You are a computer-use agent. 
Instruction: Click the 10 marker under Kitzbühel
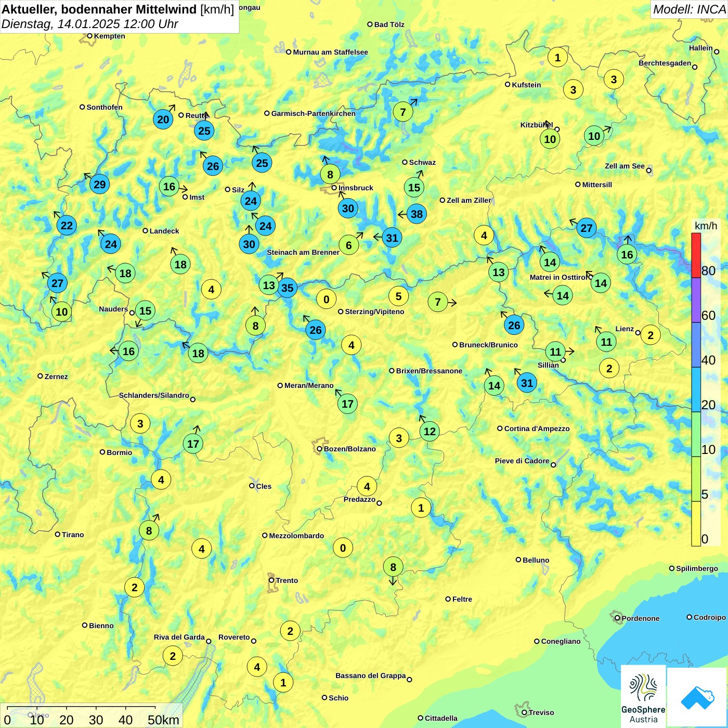(x=550, y=139)
